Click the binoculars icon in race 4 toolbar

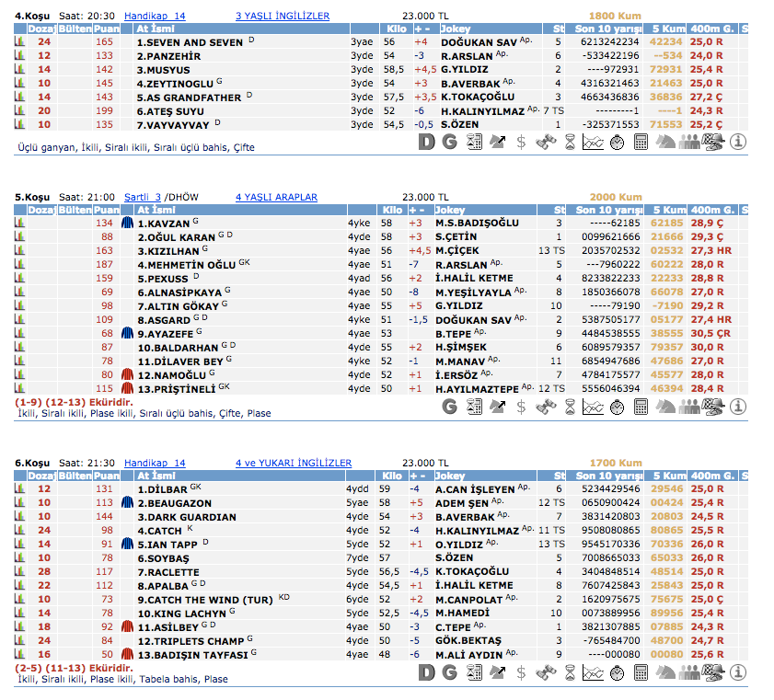coord(546,142)
